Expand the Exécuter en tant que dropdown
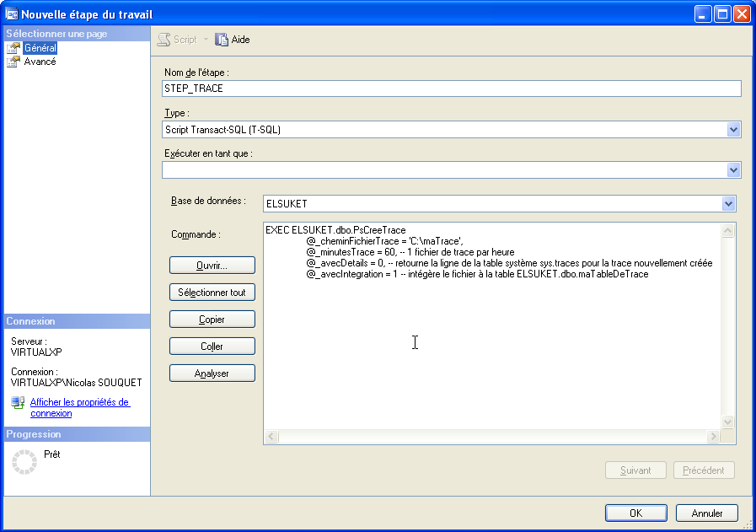 (x=733, y=170)
